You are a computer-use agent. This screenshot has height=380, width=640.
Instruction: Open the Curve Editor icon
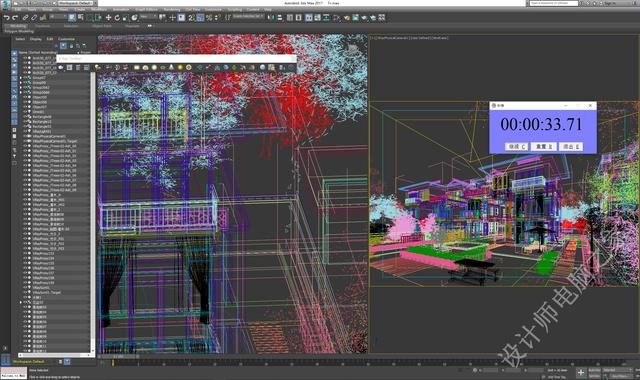pyautogui.click(x=318, y=18)
